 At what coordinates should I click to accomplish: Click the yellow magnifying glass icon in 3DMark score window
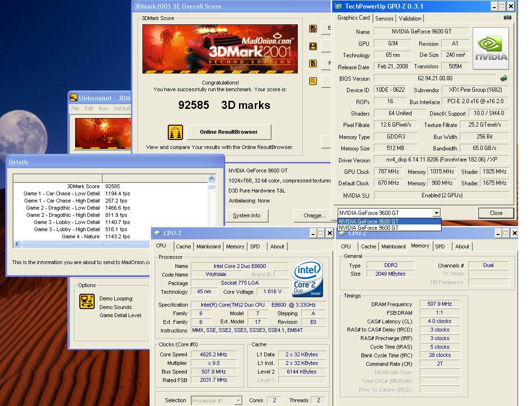tap(313, 81)
